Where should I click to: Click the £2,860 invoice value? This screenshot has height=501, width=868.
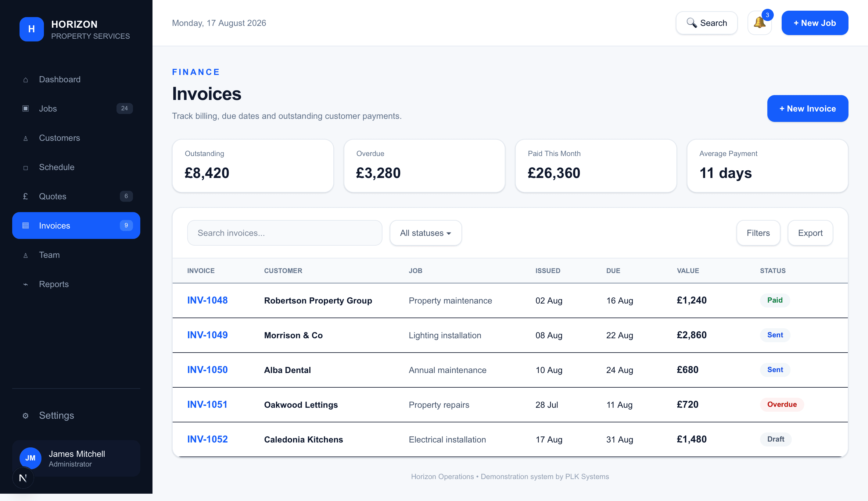click(691, 335)
